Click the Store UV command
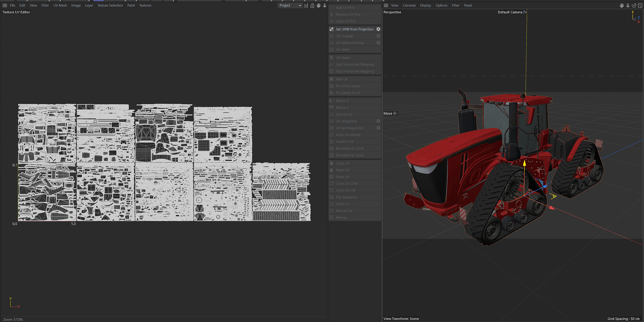Viewport: 644px width, 322px height. [x=355, y=204]
